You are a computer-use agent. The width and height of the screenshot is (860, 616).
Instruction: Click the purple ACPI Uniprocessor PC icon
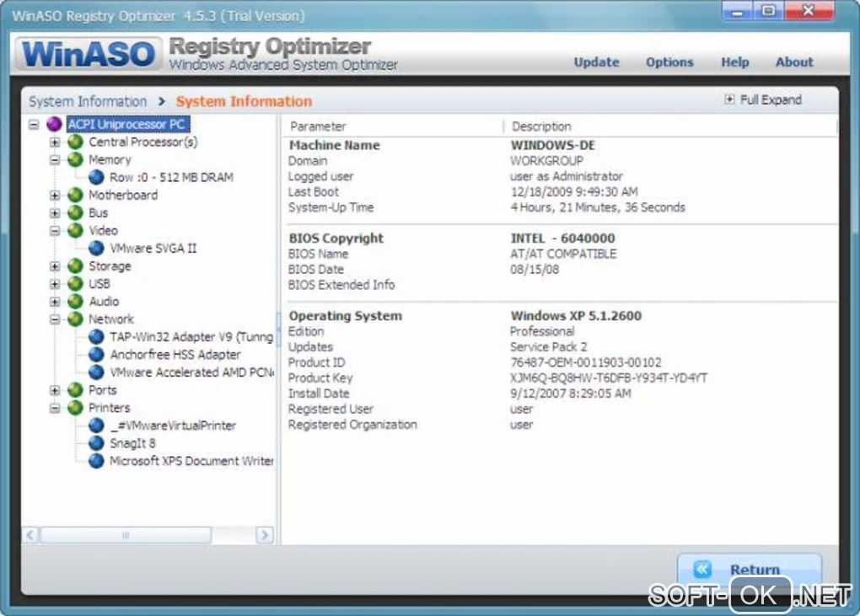[54, 125]
